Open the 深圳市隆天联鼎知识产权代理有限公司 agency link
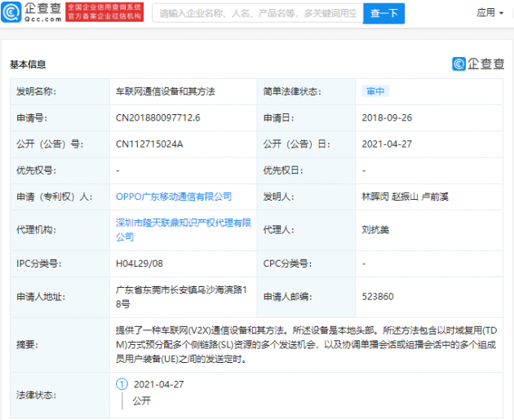The width and height of the screenshot is (514, 420). click(x=182, y=229)
